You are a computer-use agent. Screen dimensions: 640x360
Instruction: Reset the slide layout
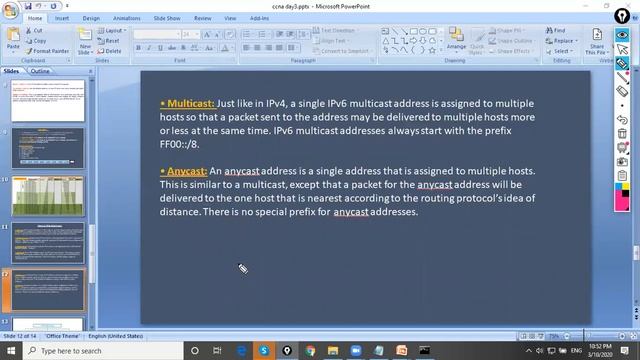pos(109,41)
